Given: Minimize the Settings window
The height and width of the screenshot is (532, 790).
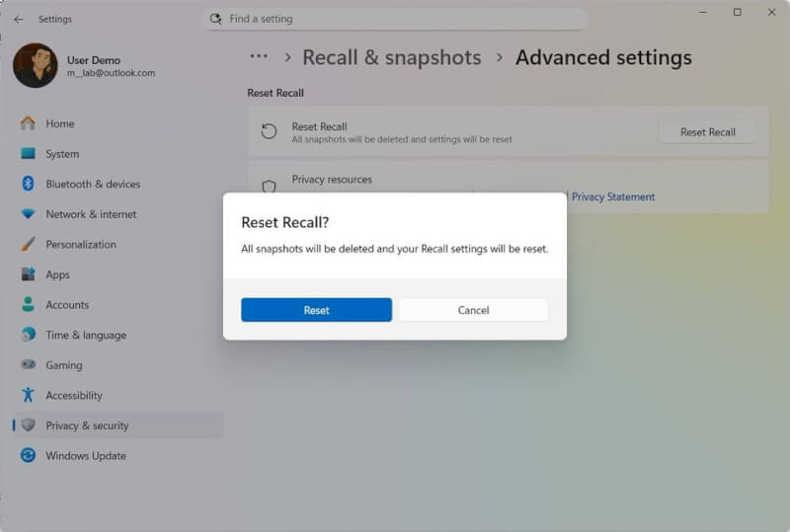Looking at the screenshot, I should (703, 12).
